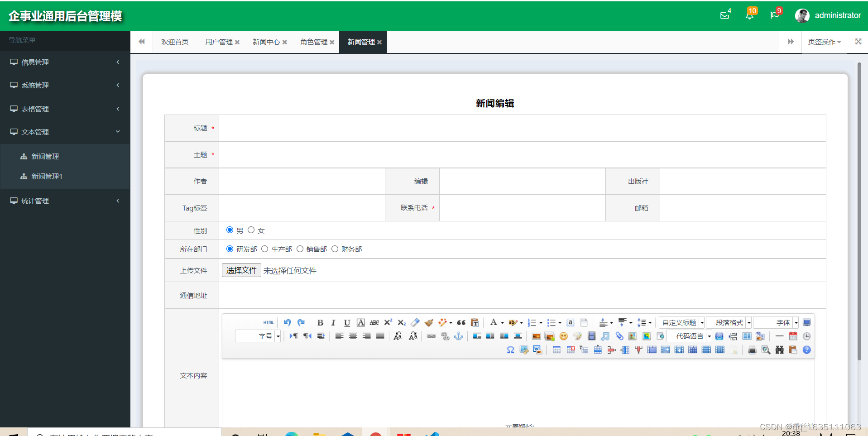This screenshot has height=436, width=868.
Task: Print editor content with printer icon
Action: pos(752,350)
